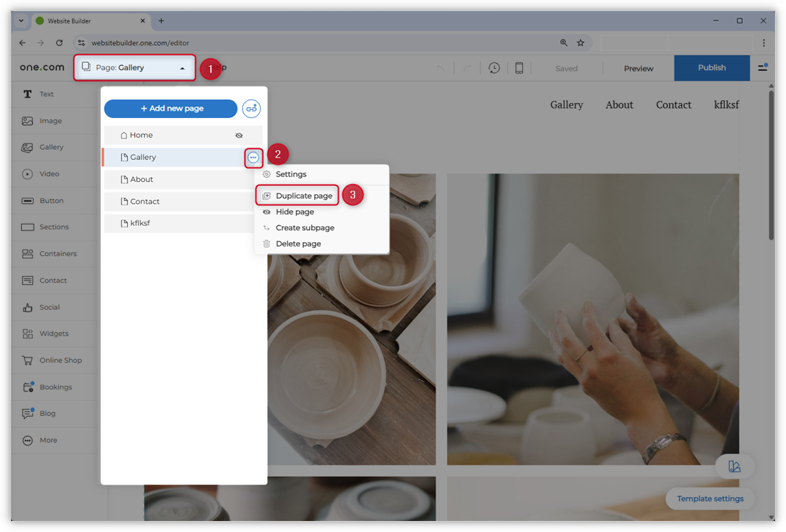Open the Bookings sidebar tool

[56, 386]
